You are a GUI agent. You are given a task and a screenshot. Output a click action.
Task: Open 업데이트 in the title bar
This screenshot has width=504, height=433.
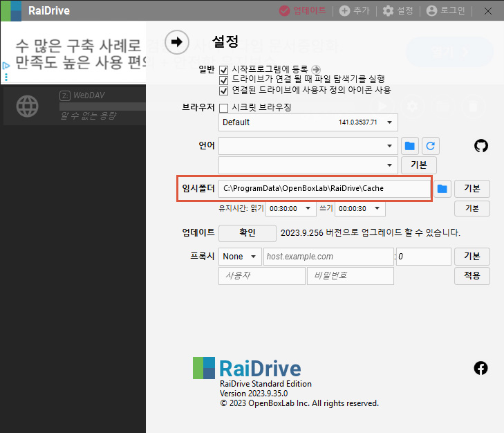302,10
